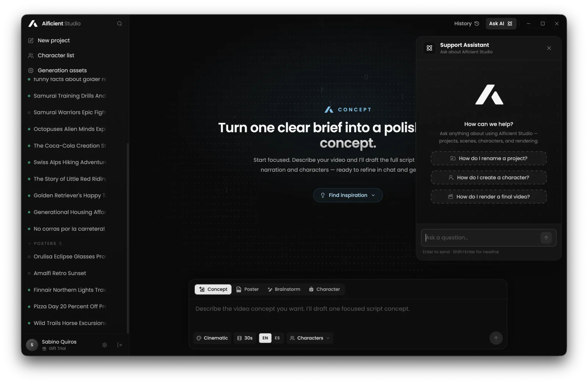
Task: Click the send concept arrow button
Action: [496, 338]
